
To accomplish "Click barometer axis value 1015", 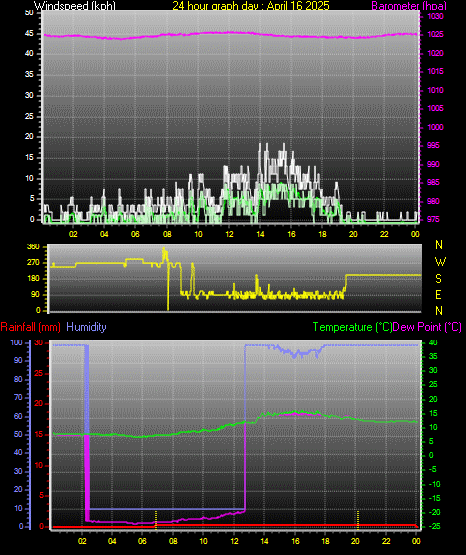I will click(435, 71).
